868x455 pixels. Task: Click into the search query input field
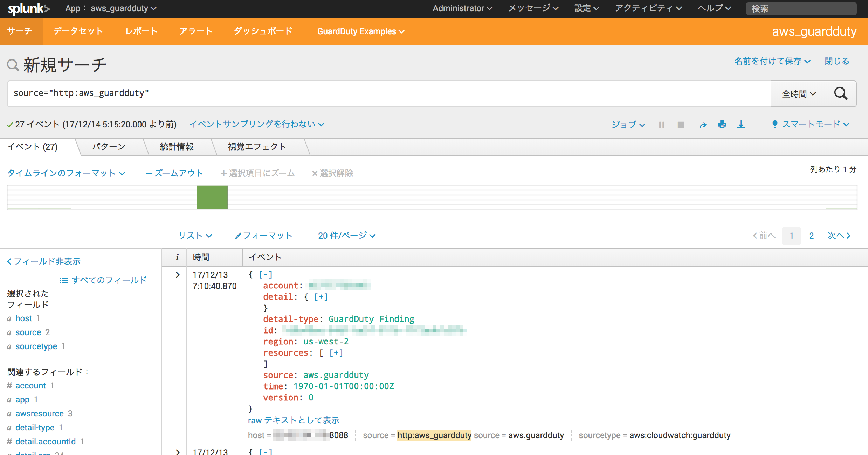[385, 93]
